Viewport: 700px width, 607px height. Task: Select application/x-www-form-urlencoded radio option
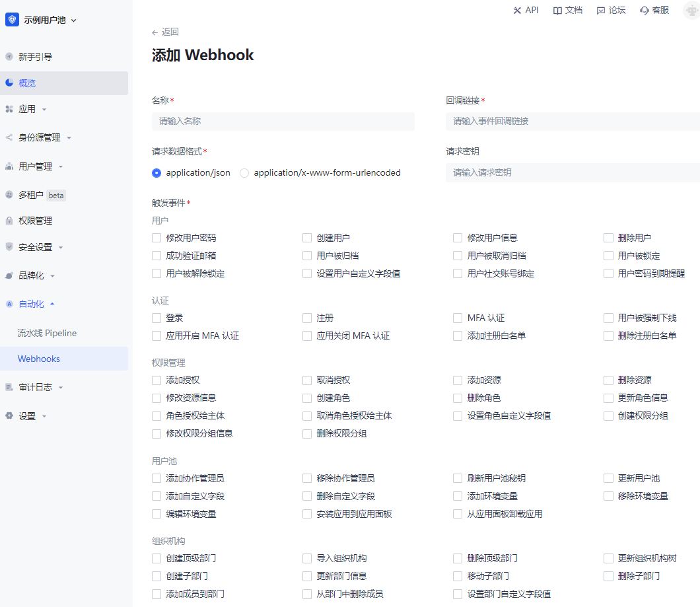pyautogui.click(x=244, y=173)
